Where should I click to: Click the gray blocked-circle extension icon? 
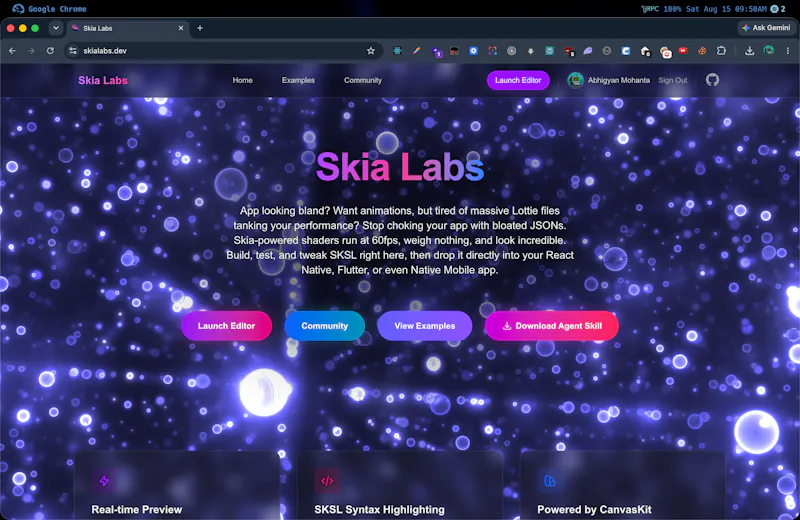(x=607, y=51)
